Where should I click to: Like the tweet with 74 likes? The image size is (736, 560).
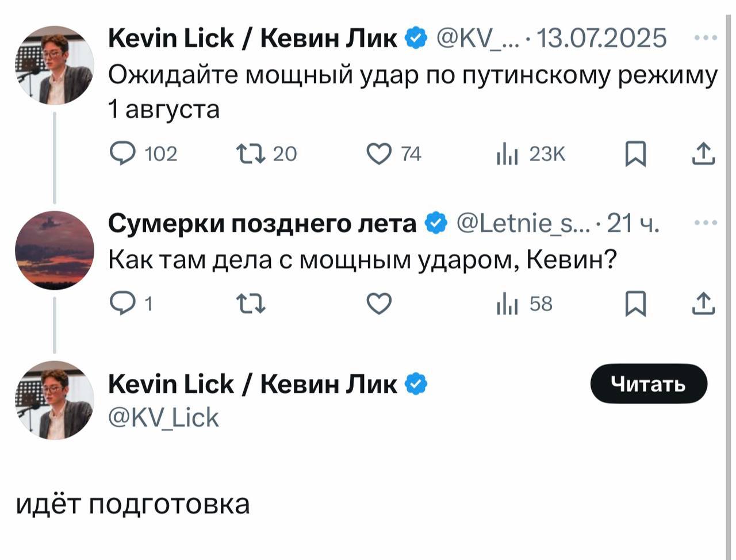[x=379, y=154]
